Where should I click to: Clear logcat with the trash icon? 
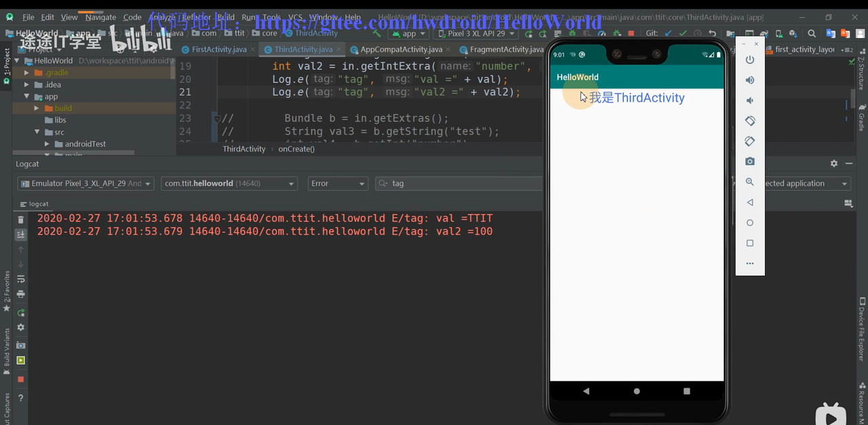click(21, 219)
